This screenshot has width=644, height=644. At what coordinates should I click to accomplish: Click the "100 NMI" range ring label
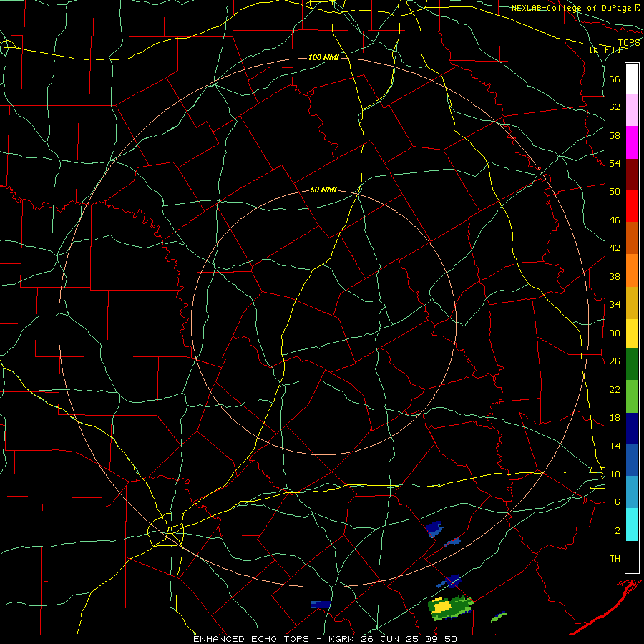pos(323,57)
